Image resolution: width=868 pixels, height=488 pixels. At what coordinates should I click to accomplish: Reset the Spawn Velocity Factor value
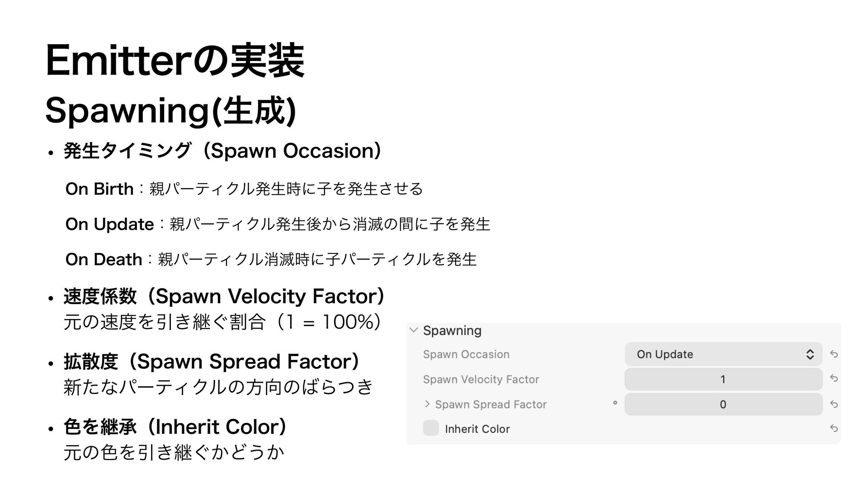pyautogui.click(x=834, y=379)
